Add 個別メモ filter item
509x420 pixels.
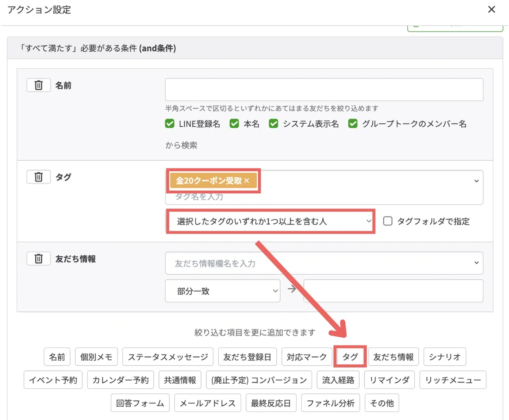click(x=96, y=357)
